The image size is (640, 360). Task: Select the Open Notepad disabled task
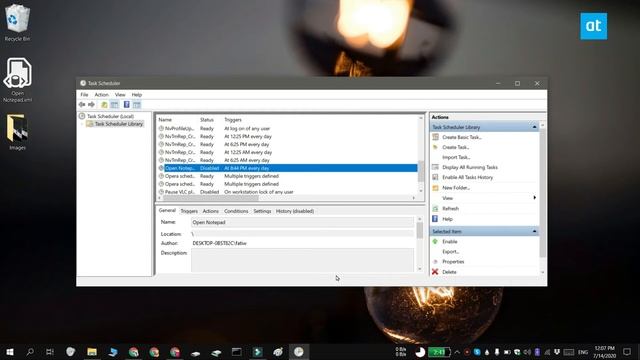(x=288, y=168)
